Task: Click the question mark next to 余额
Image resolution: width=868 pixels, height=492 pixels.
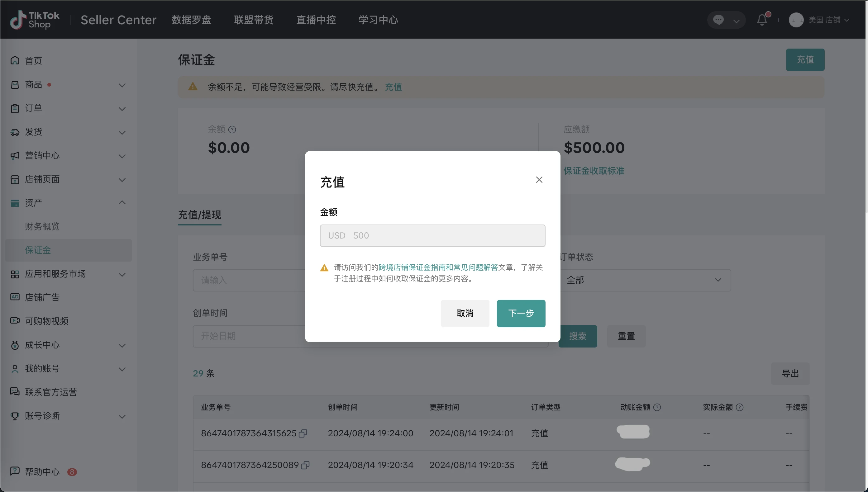Action: [233, 130]
